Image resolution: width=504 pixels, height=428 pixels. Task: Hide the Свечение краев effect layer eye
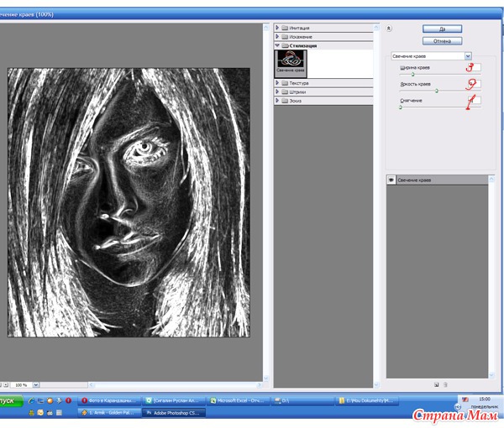[x=391, y=180]
